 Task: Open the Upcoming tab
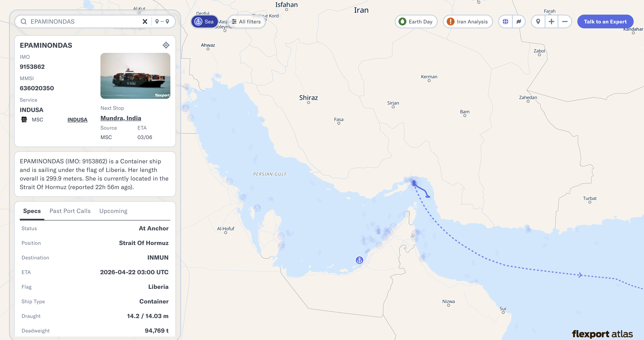(x=113, y=211)
